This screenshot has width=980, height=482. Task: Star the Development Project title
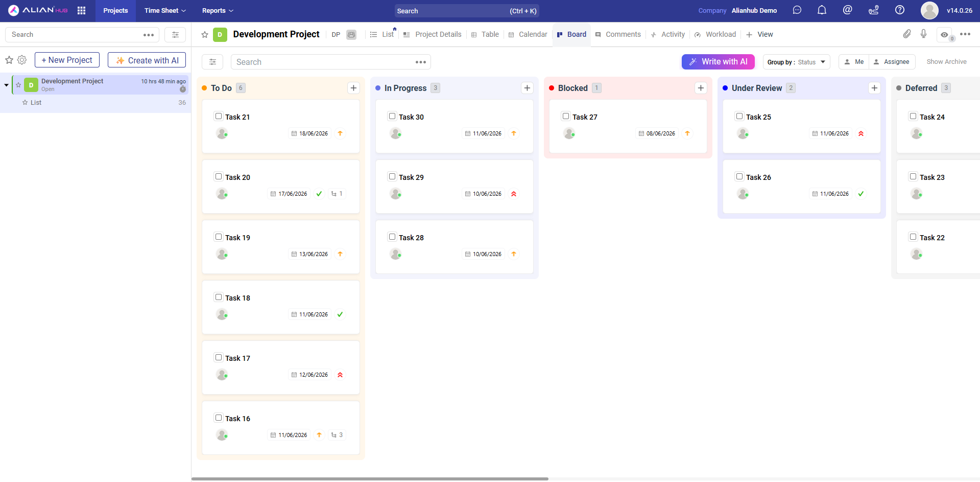click(x=205, y=34)
